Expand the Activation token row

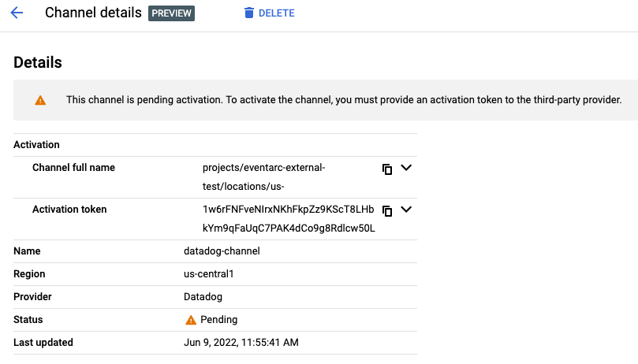[x=407, y=210]
